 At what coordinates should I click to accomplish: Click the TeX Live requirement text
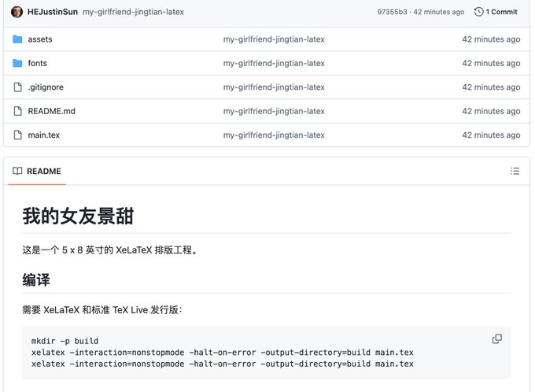102,310
